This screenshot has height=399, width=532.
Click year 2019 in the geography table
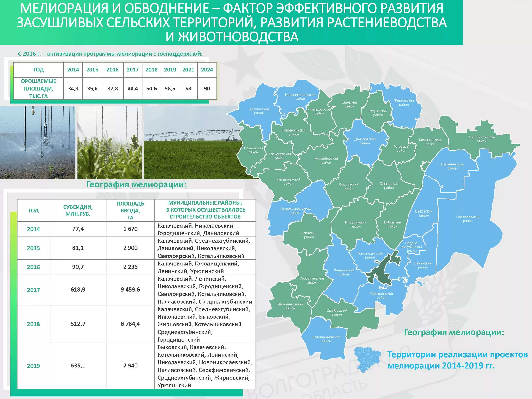34,366
